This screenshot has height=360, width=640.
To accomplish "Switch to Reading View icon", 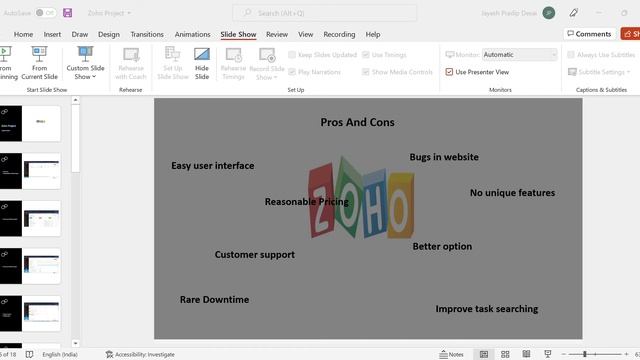I will tap(526, 354).
